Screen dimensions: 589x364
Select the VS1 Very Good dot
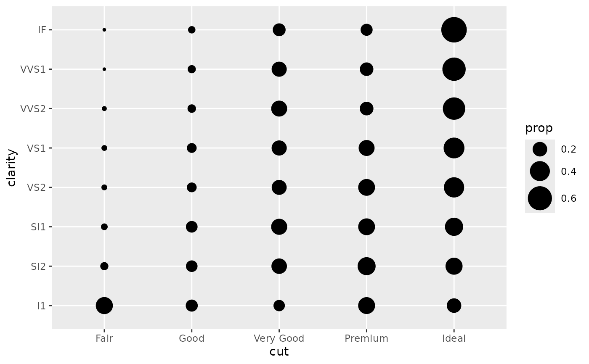coord(279,148)
